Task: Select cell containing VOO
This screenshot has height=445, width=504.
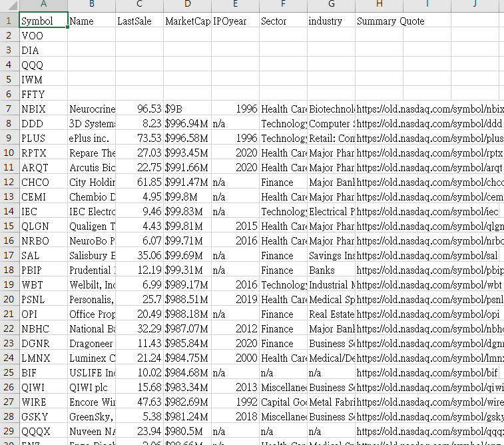Action: click(x=43, y=35)
